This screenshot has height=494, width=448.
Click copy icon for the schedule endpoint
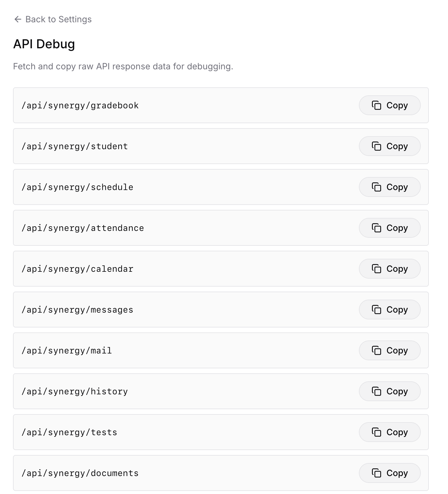(376, 187)
